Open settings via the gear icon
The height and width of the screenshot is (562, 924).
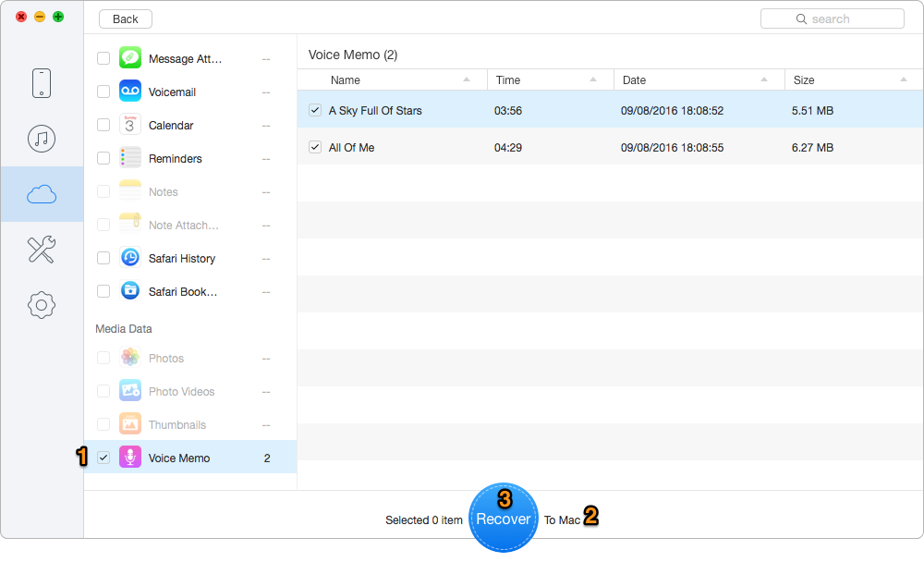point(42,305)
